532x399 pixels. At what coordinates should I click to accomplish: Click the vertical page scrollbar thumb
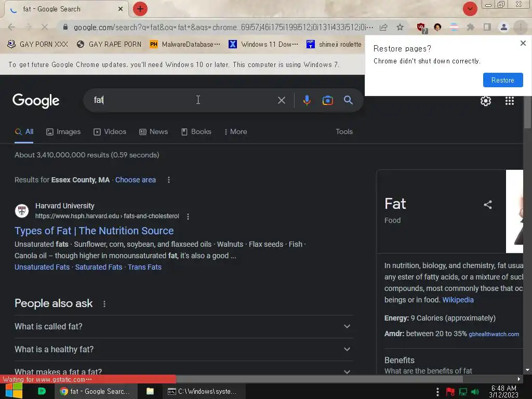pos(527,112)
